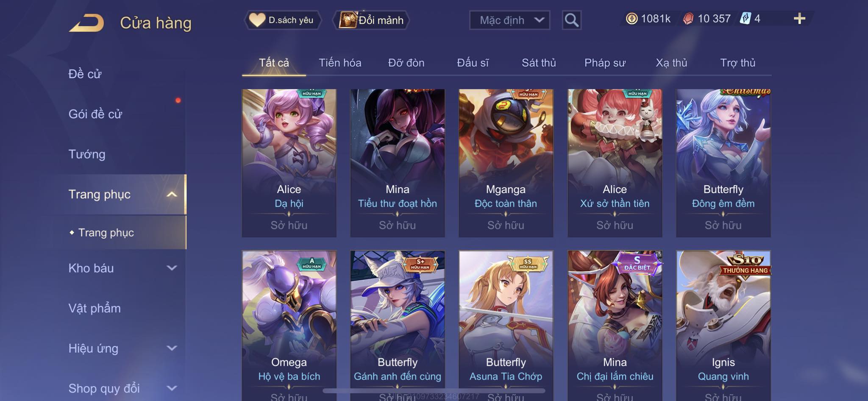Switch to the Sát thủ tab
The height and width of the screenshot is (401, 868).
point(539,63)
